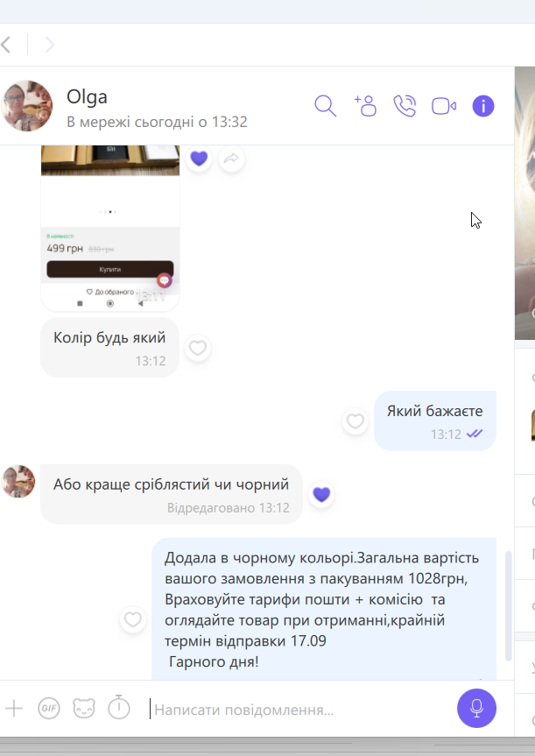Open the sticker menu bear icon

click(84, 709)
